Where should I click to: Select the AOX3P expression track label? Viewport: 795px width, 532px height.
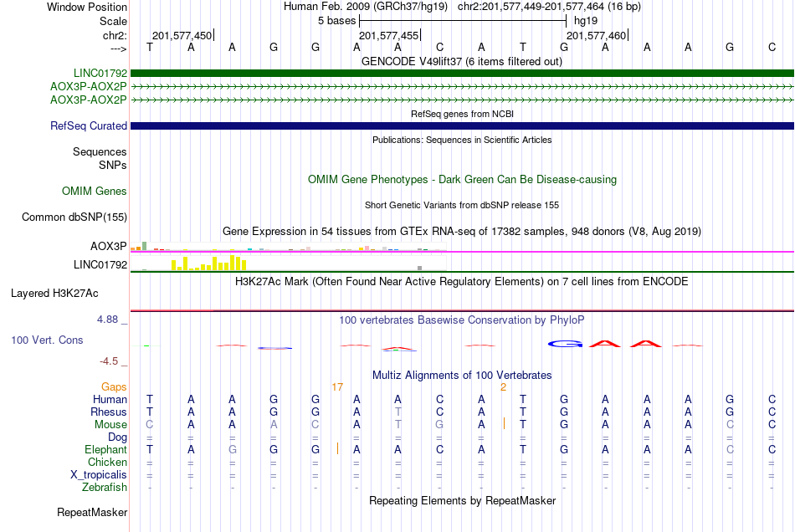pyautogui.click(x=109, y=246)
